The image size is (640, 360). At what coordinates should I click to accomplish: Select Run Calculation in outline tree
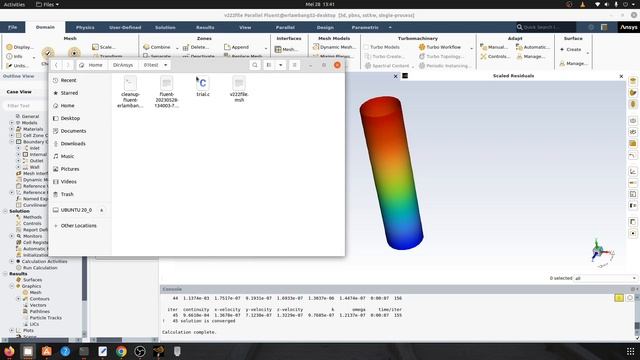(x=40, y=268)
